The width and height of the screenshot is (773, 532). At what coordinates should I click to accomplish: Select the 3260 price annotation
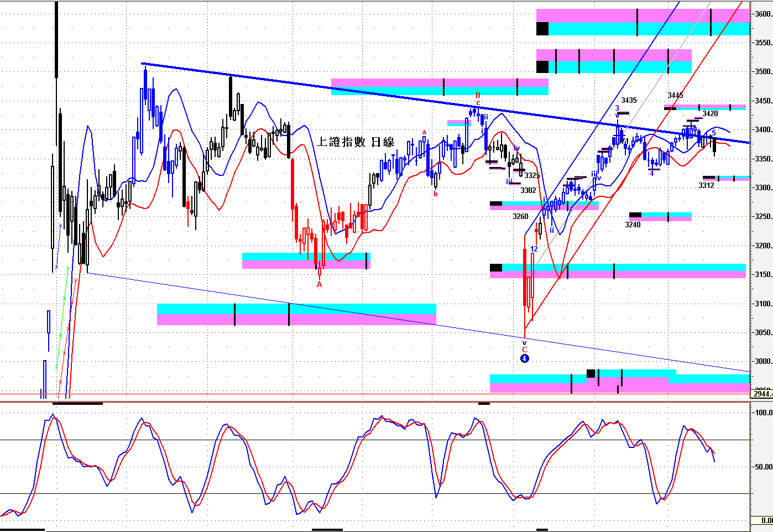(x=520, y=216)
